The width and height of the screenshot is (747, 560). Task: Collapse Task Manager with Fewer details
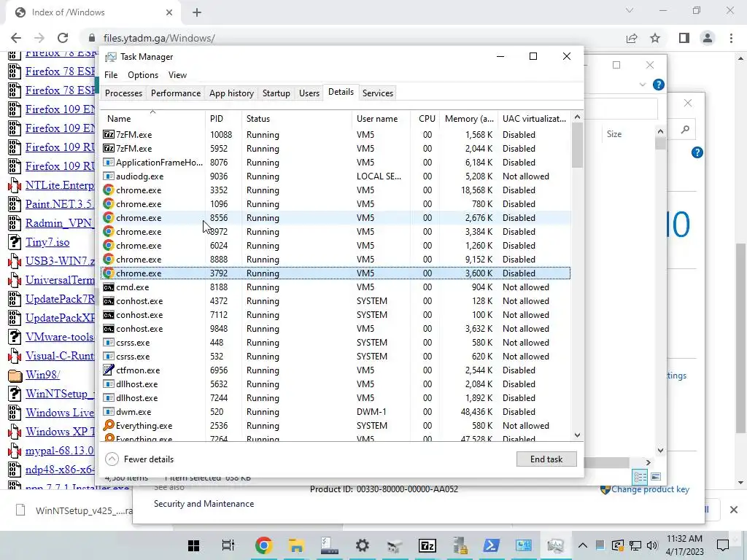tap(139, 459)
